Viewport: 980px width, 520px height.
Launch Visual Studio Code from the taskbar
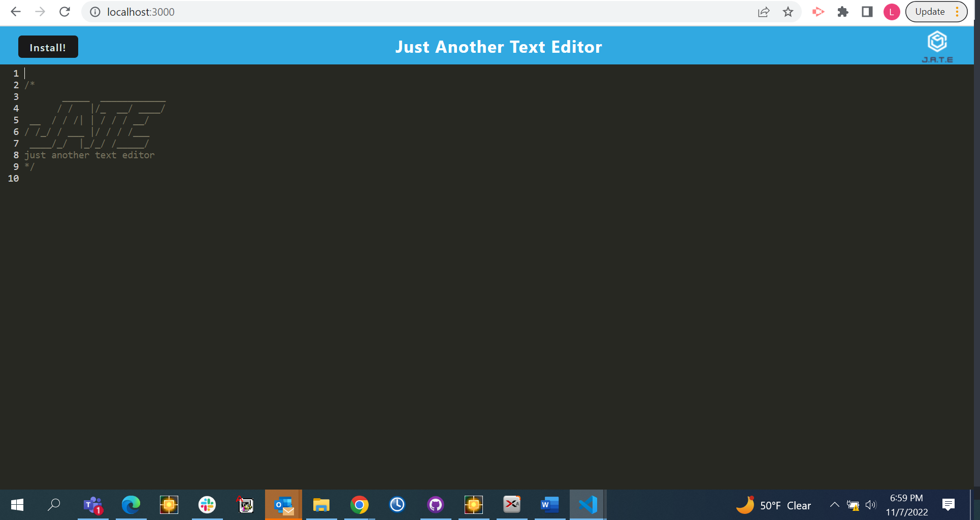587,505
